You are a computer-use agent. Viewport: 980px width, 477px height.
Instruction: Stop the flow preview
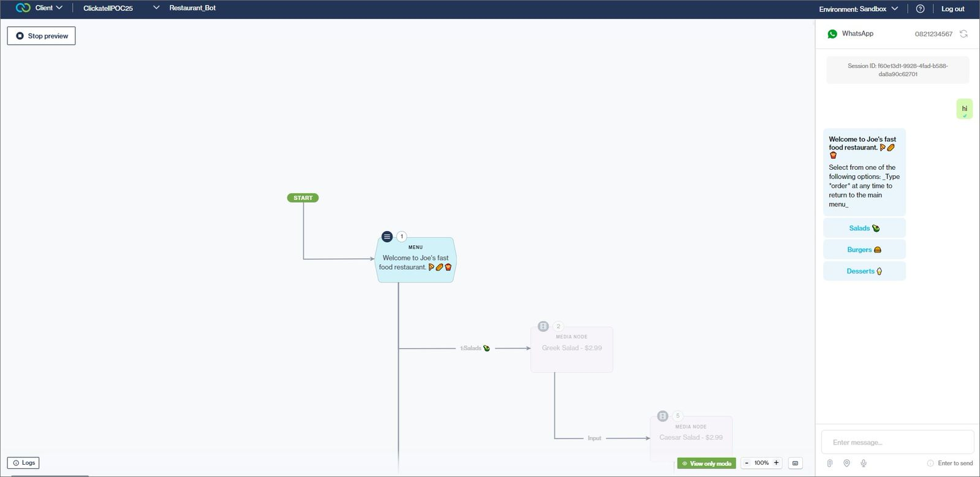pyautogui.click(x=41, y=36)
